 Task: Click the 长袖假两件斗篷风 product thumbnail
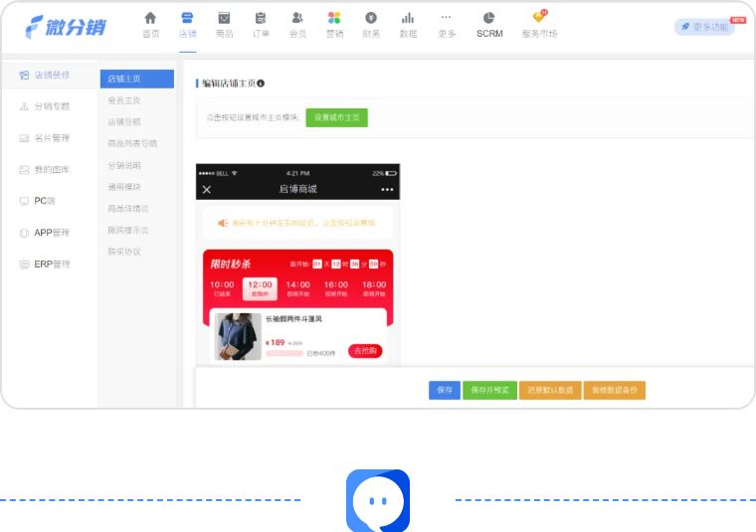pos(239,336)
